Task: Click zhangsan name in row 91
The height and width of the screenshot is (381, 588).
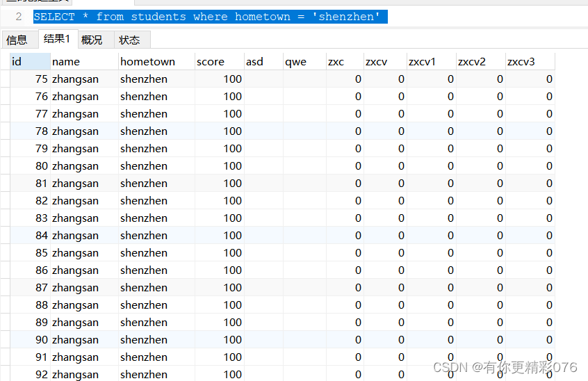Action: 84,357
